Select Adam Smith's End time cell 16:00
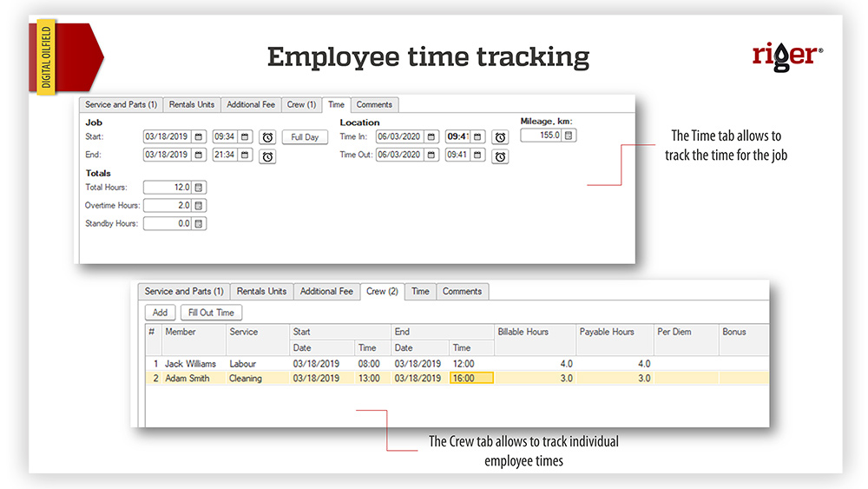The width and height of the screenshot is (868, 489). (x=471, y=379)
